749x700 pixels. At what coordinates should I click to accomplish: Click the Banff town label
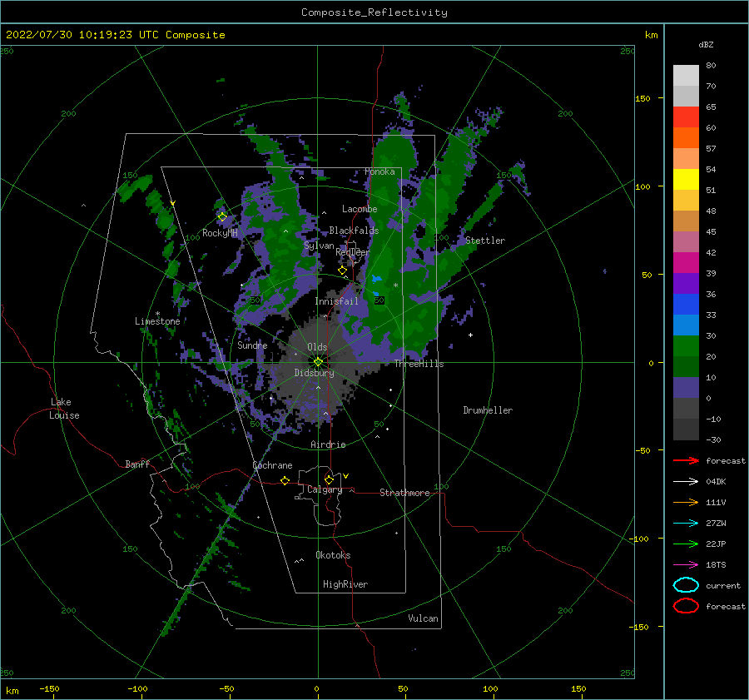[x=137, y=464]
